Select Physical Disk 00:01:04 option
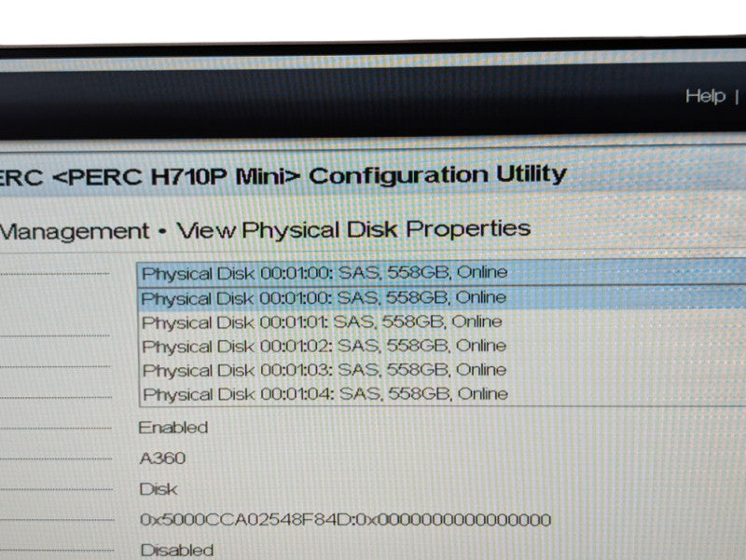Screen dimensions: 746x560 point(442,394)
